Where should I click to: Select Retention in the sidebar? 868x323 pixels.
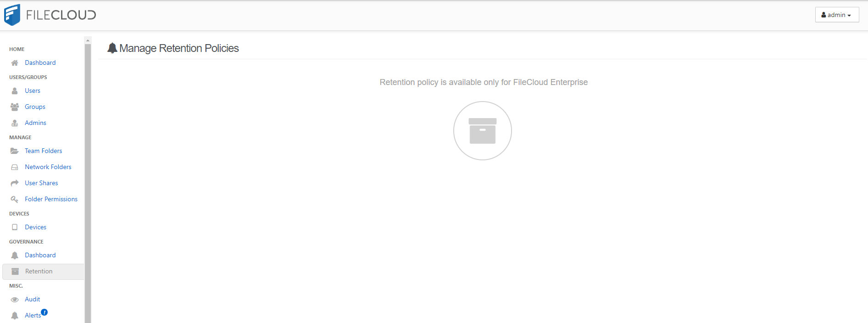click(39, 272)
